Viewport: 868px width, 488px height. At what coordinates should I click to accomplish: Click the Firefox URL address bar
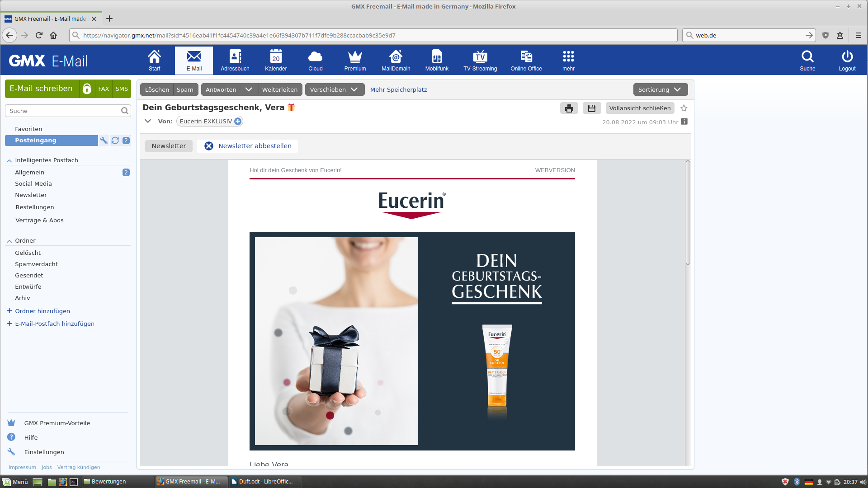(373, 35)
